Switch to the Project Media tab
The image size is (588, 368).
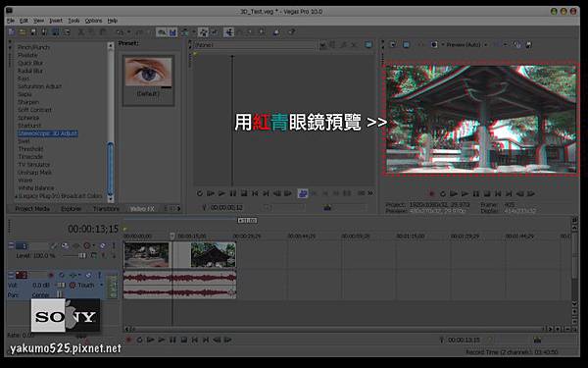coord(32,208)
